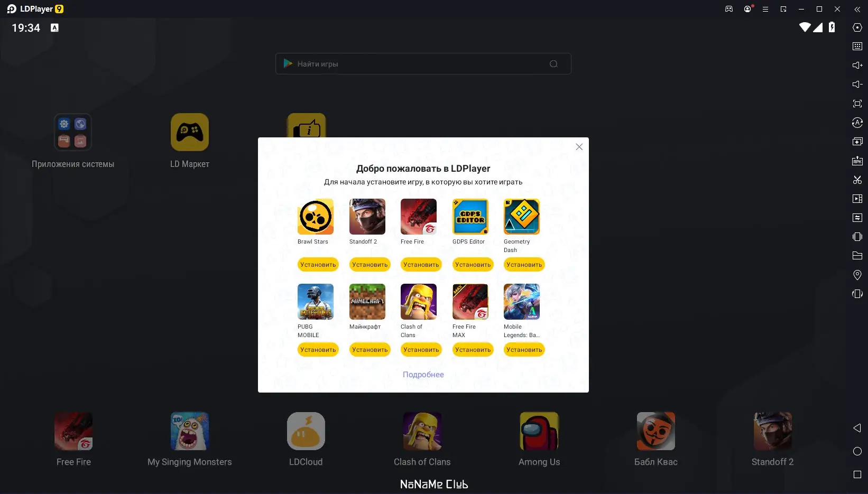Image resolution: width=868 pixels, height=494 pixels.
Task: Launch Standoff 2 from the bottom dock
Action: pyautogui.click(x=773, y=431)
